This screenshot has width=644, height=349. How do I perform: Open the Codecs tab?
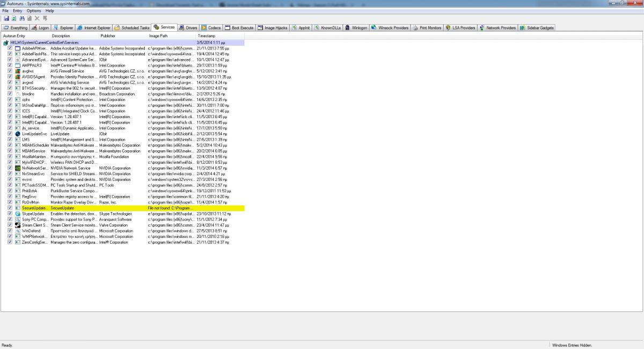pos(211,27)
